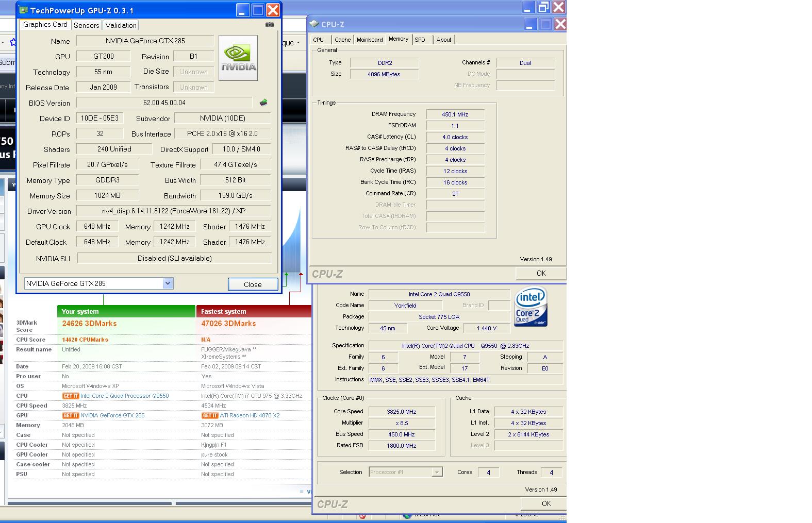Screen dimensions: 812x523
Task: Click GET IT badge next to Q9550
Action: pyautogui.click(x=71, y=396)
